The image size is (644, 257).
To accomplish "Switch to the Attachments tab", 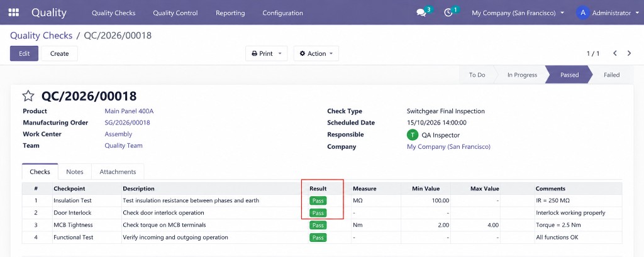I will [118, 172].
